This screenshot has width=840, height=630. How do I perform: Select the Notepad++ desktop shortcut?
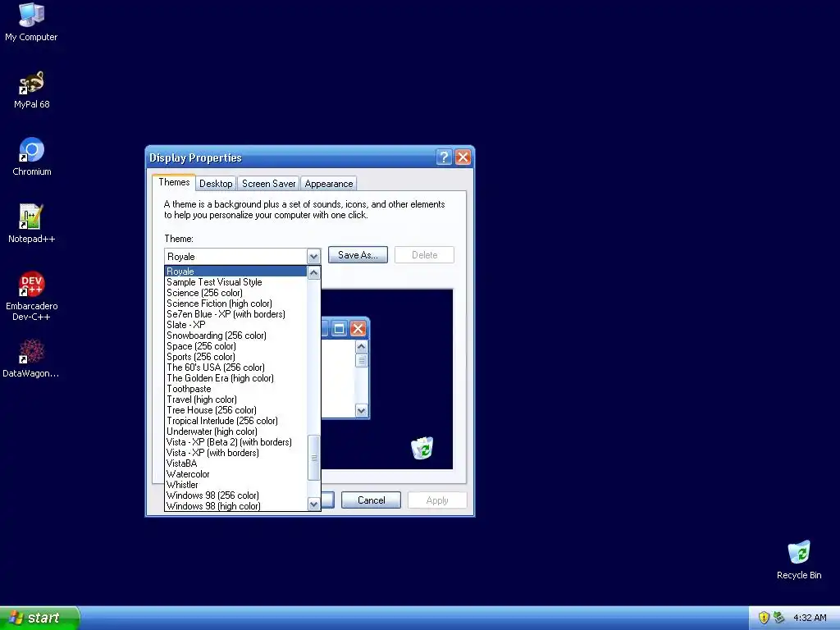point(31,224)
